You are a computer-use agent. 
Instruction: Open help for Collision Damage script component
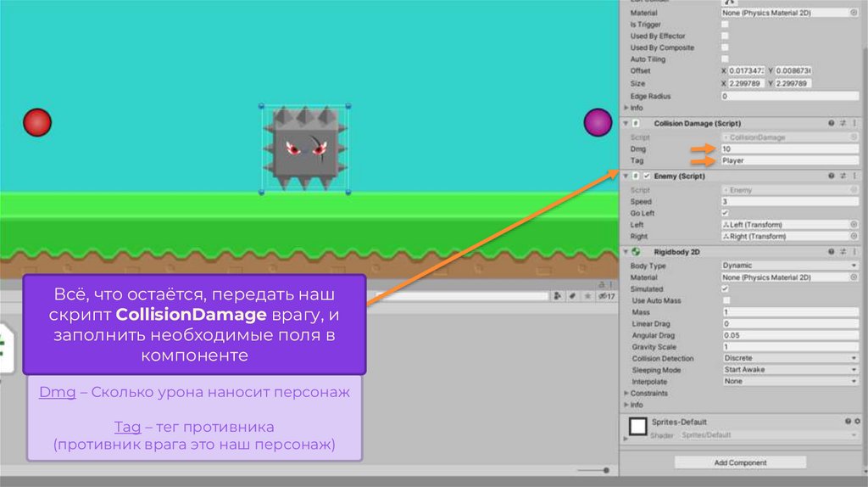(831, 123)
